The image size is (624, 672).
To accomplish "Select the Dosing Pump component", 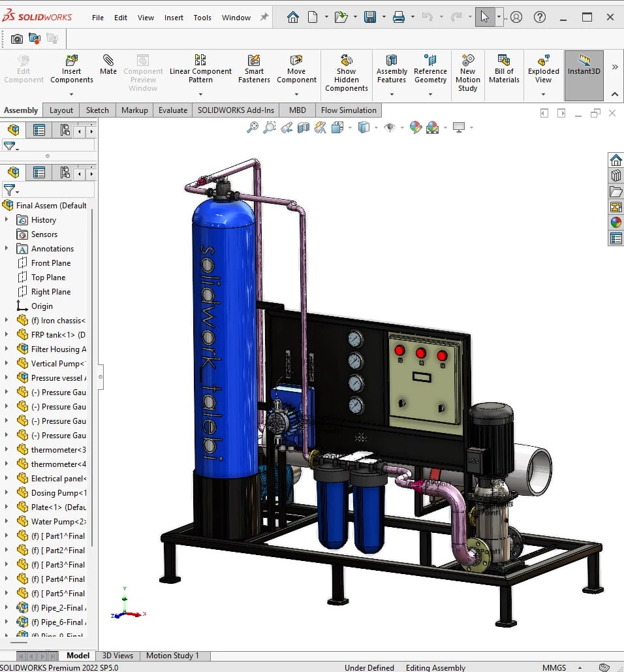I will 58,492.
